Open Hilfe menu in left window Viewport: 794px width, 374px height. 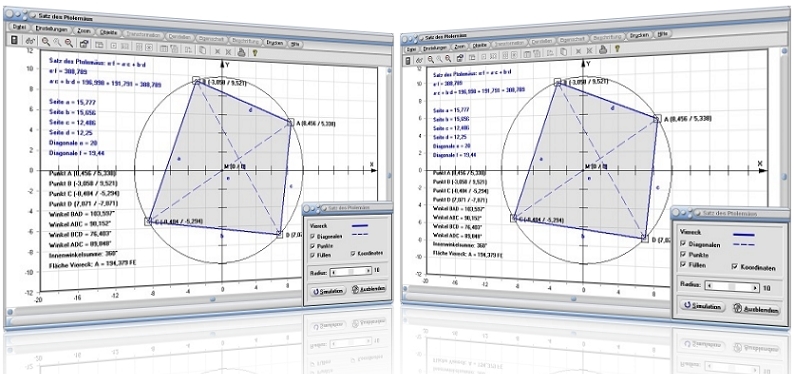pyautogui.click(x=296, y=45)
